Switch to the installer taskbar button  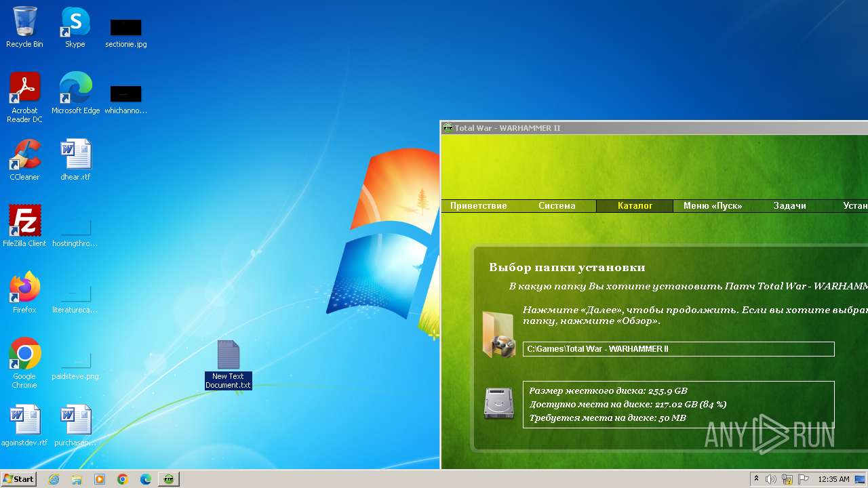169,479
